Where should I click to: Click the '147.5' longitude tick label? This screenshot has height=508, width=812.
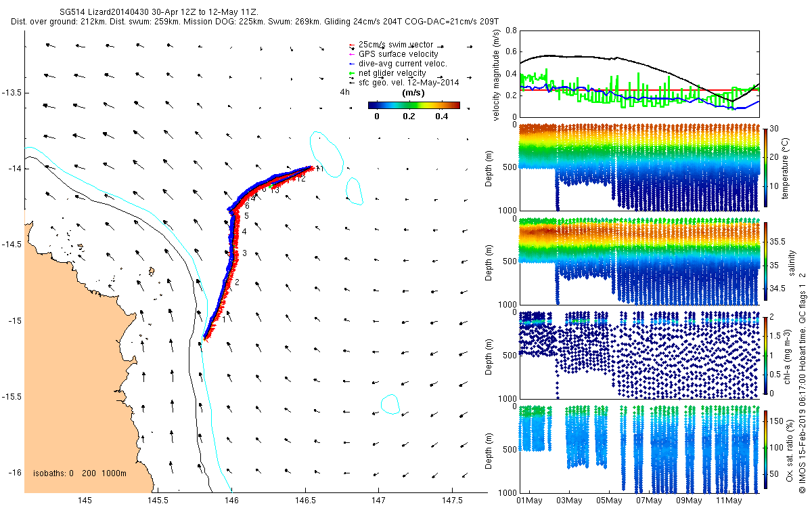(451, 501)
